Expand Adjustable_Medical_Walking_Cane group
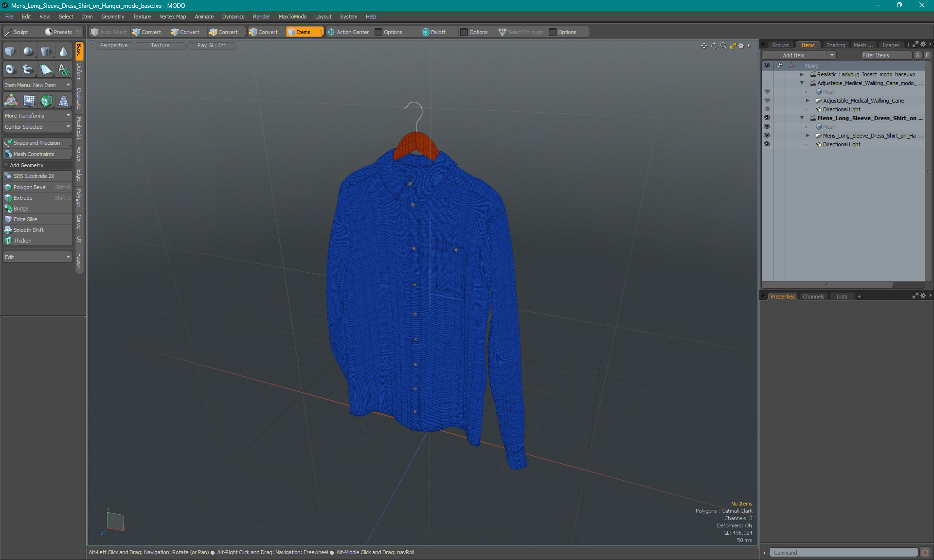The image size is (934, 560). coord(808,101)
